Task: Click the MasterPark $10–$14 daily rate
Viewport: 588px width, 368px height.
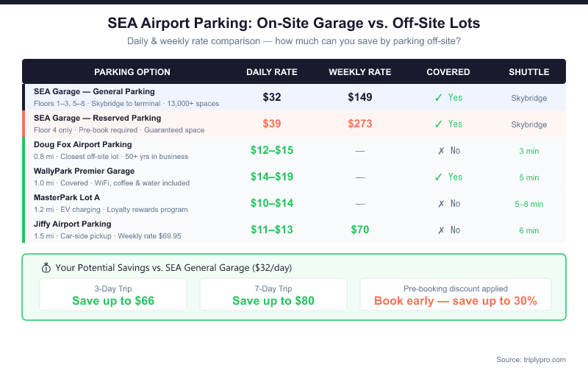Action: click(x=272, y=204)
